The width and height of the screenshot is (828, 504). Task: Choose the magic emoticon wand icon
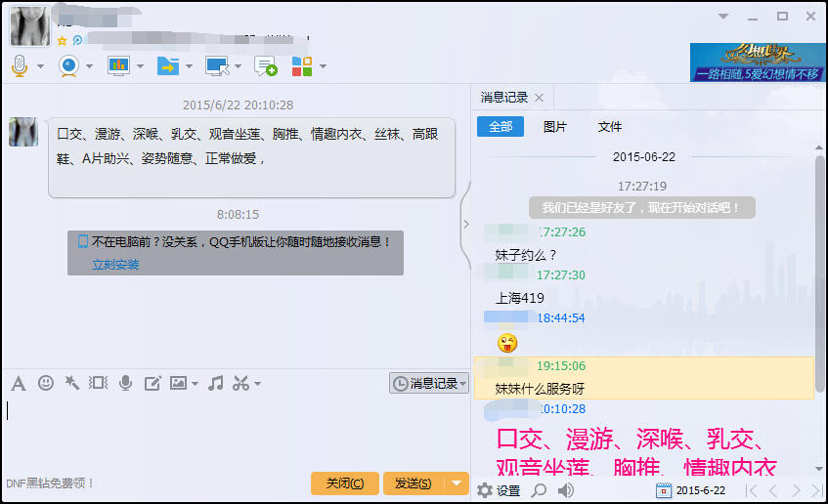71,383
